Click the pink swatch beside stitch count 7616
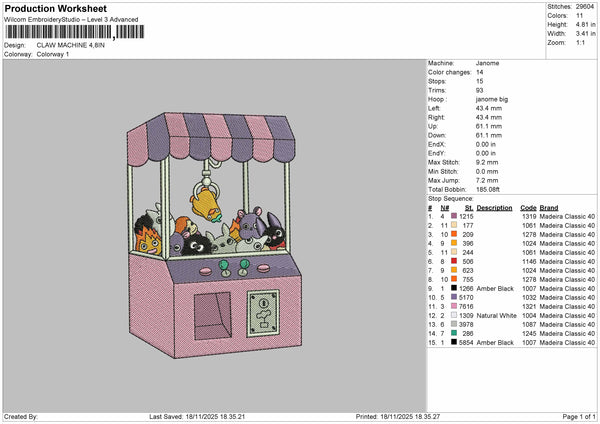 click(x=454, y=306)
